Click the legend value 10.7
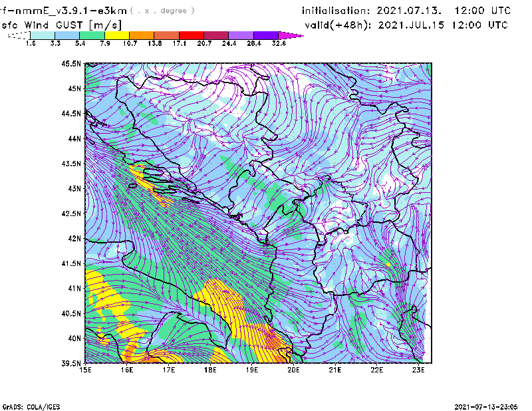The image size is (532, 411). point(130,43)
